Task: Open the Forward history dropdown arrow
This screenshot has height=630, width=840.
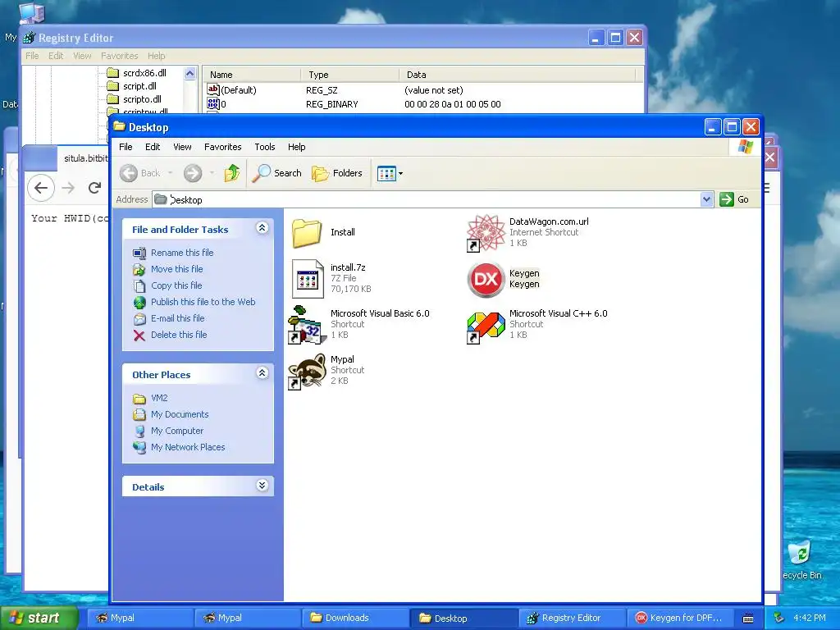Action: coord(212,173)
